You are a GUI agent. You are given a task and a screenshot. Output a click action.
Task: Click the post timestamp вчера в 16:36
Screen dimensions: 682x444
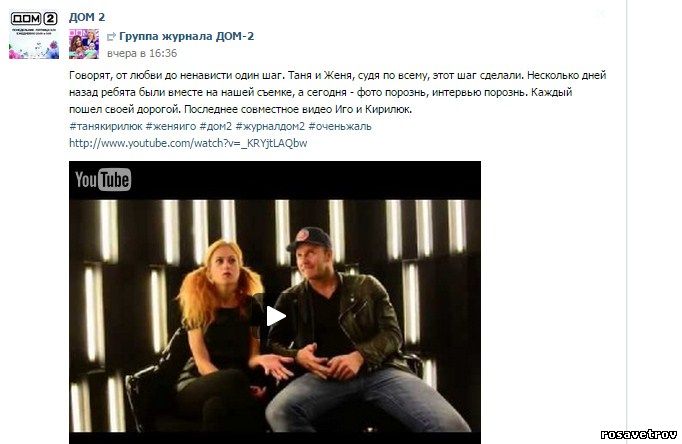pyautogui.click(x=142, y=53)
